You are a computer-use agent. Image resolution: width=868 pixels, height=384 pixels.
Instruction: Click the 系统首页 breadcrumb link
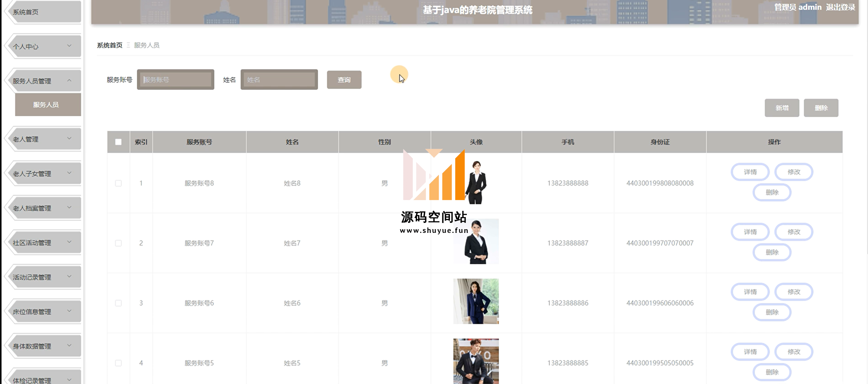[110, 45]
